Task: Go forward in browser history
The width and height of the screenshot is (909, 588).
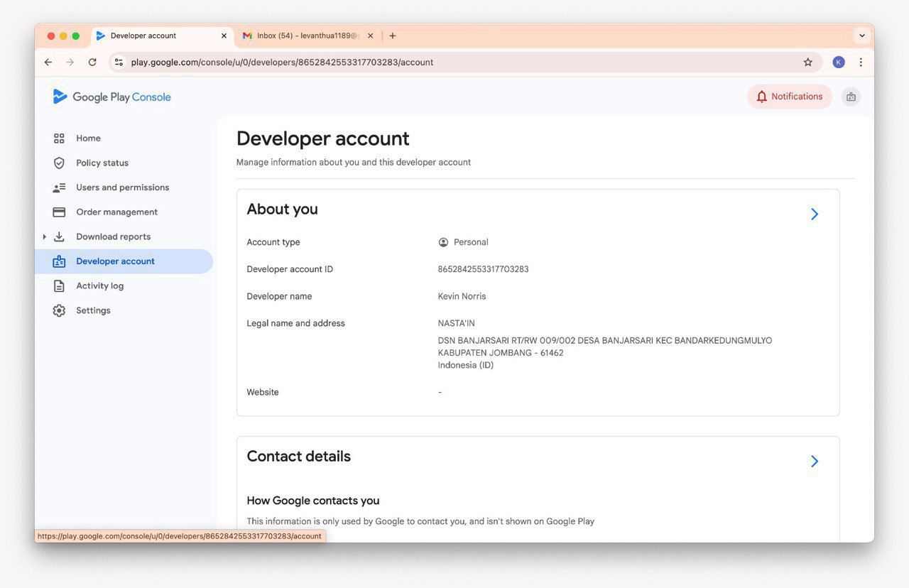Action: tap(70, 62)
